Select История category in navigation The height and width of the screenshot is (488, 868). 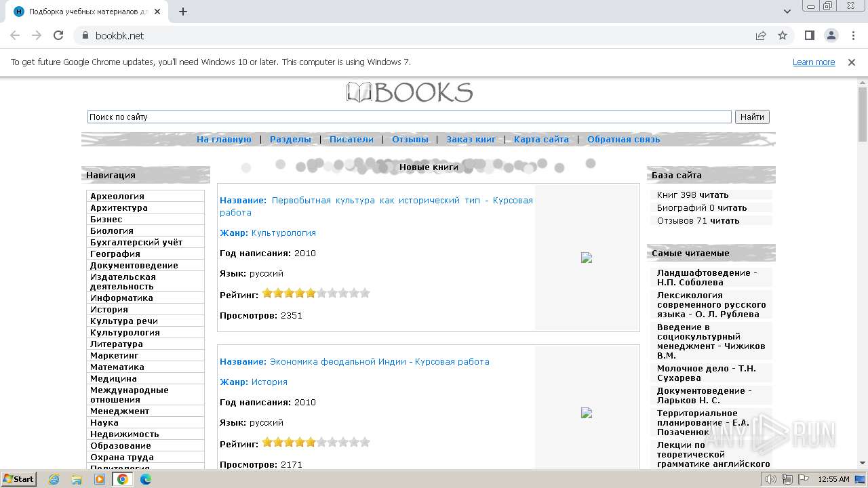tap(109, 309)
